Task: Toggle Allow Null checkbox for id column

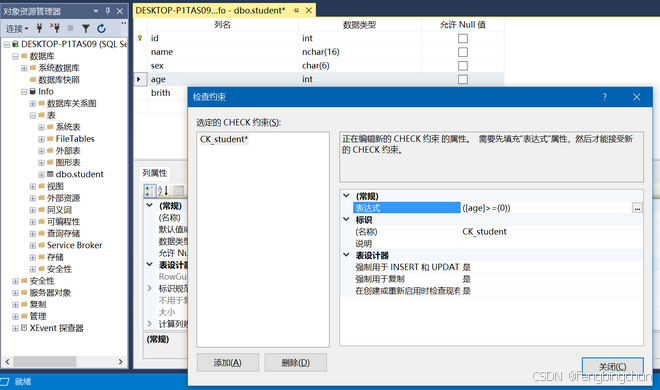Action: [463, 38]
